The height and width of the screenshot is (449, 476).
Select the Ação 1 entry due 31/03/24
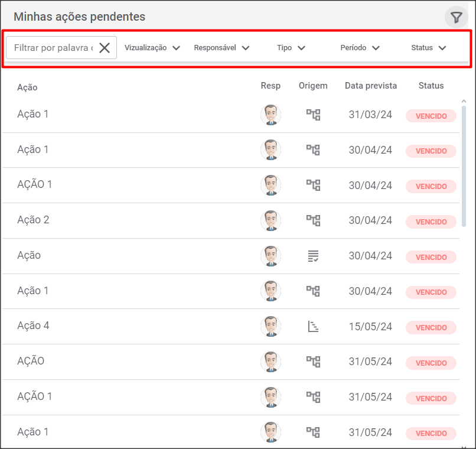pyautogui.click(x=34, y=114)
